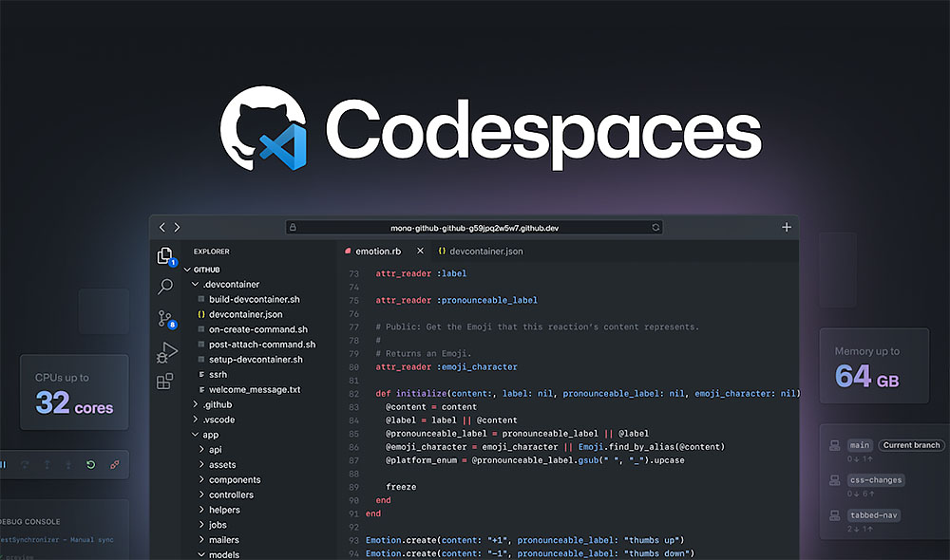Click the codespace icon beside css-changes

click(834, 480)
